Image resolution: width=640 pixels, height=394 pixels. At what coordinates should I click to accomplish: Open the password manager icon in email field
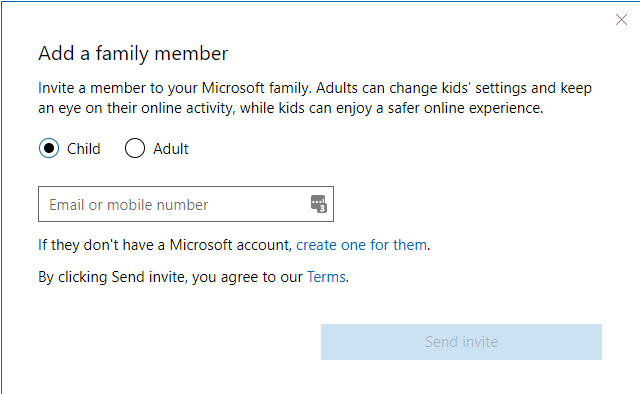tap(318, 204)
